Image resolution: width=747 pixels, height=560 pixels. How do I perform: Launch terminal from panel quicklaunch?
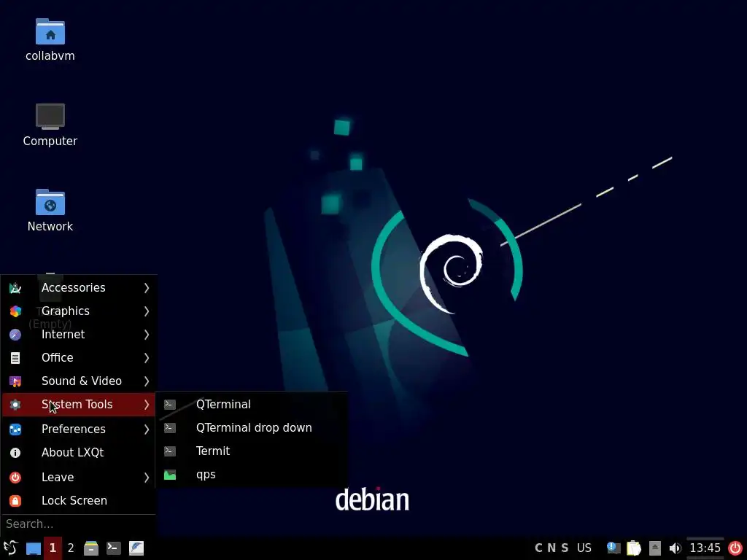pyautogui.click(x=113, y=548)
